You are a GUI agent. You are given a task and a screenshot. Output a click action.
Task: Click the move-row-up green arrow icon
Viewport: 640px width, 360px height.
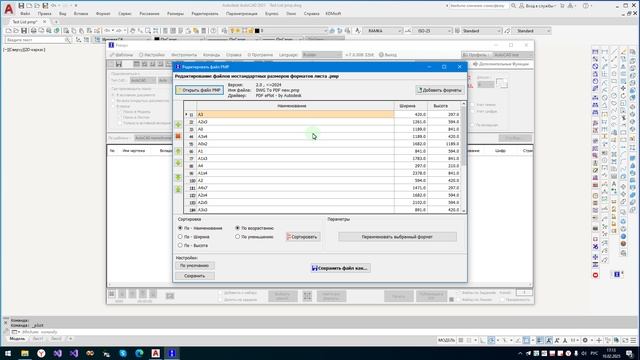pos(178,151)
